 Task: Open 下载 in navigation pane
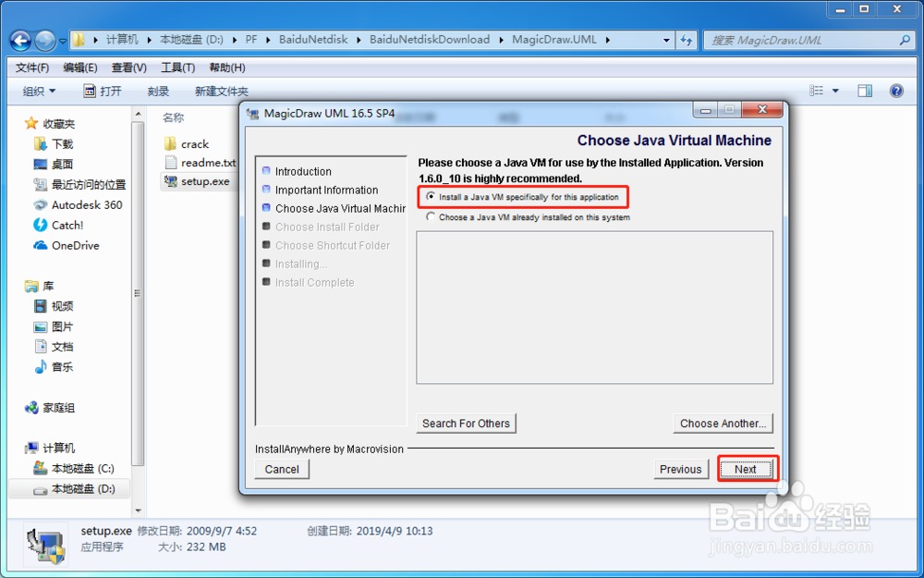point(54,144)
